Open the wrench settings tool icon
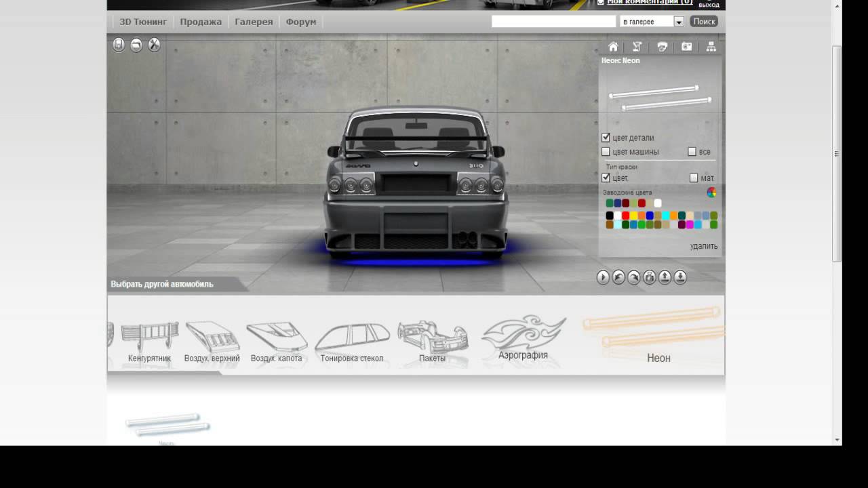The height and width of the screenshot is (488, 868). tap(155, 45)
